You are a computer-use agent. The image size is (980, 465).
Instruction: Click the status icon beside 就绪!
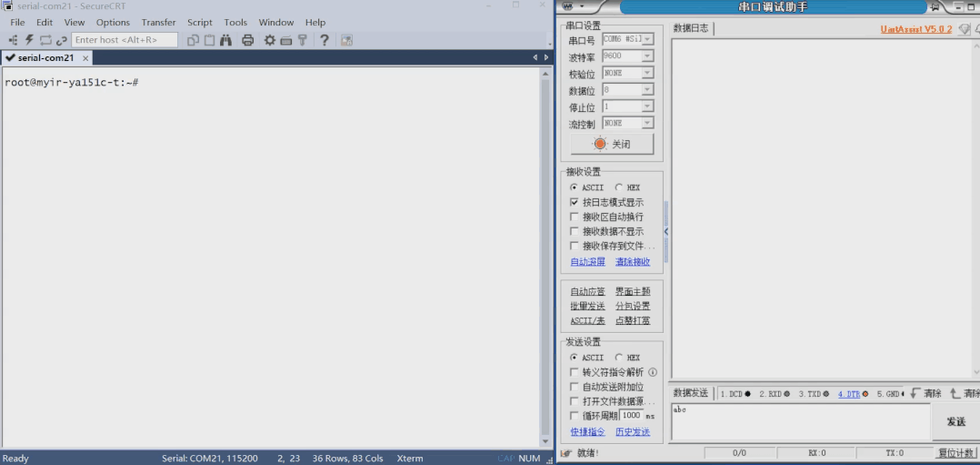point(566,453)
